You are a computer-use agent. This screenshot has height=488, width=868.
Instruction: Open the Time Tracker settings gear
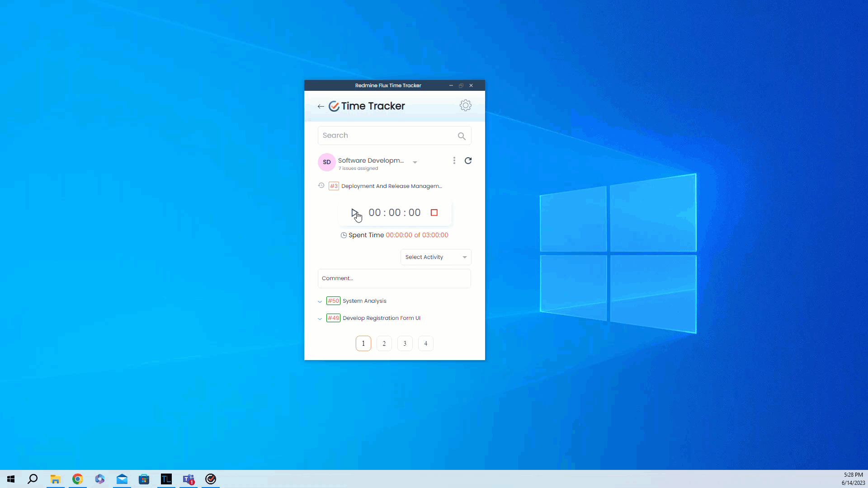465,105
